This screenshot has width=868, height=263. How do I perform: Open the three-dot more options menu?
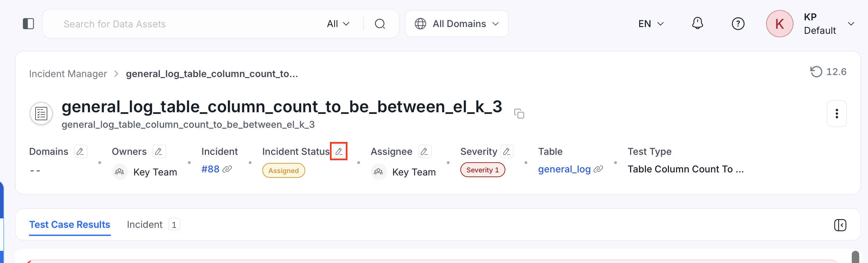point(837,114)
